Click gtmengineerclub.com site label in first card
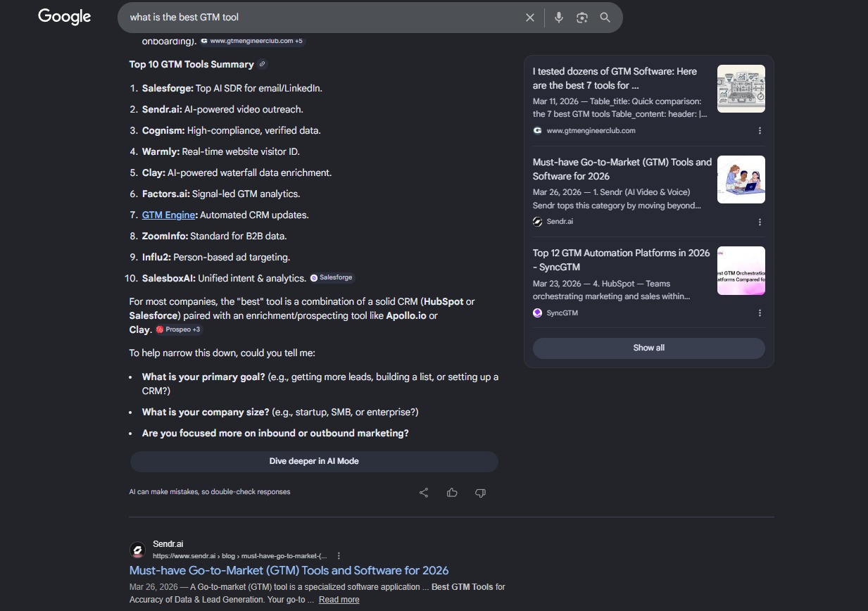The height and width of the screenshot is (611, 868). [x=591, y=130]
